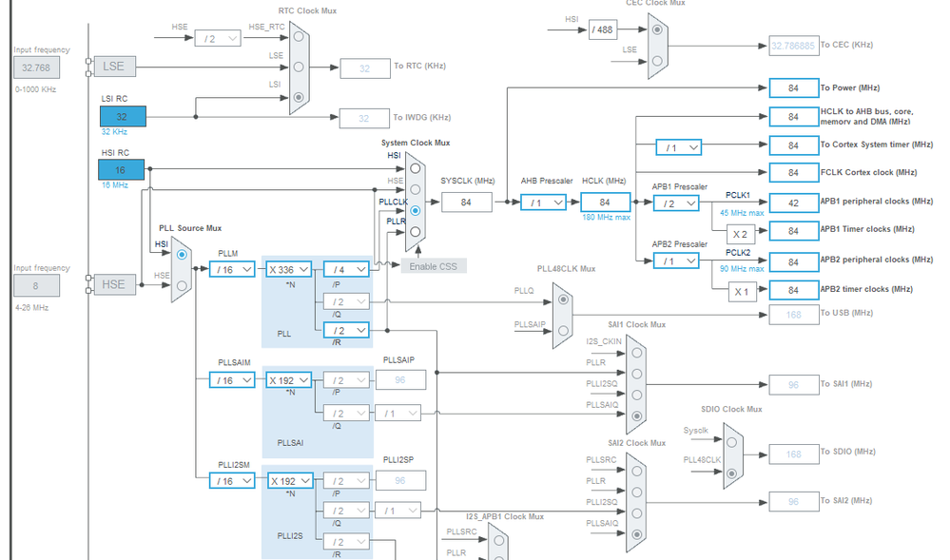Viewport: 950px width, 560px height.
Task: Select LSE radio in CEC Clock Mux
Action: (657, 61)
